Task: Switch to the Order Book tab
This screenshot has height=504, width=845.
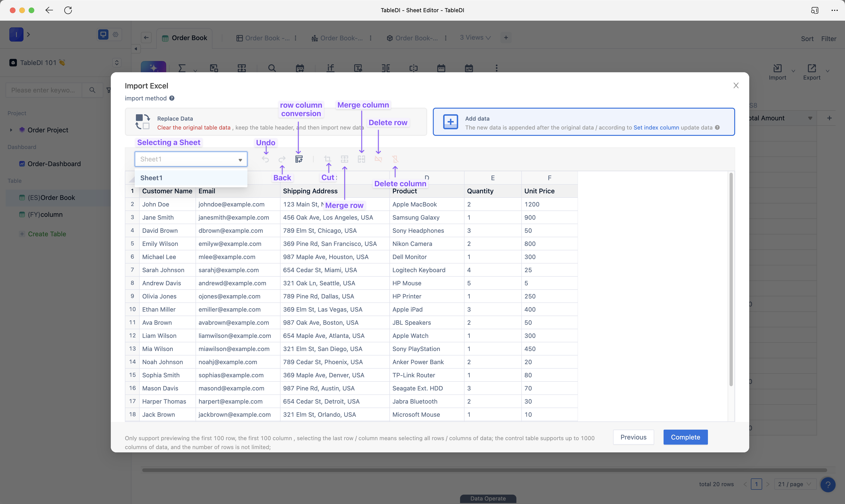Action: click(x=185, y=38)
